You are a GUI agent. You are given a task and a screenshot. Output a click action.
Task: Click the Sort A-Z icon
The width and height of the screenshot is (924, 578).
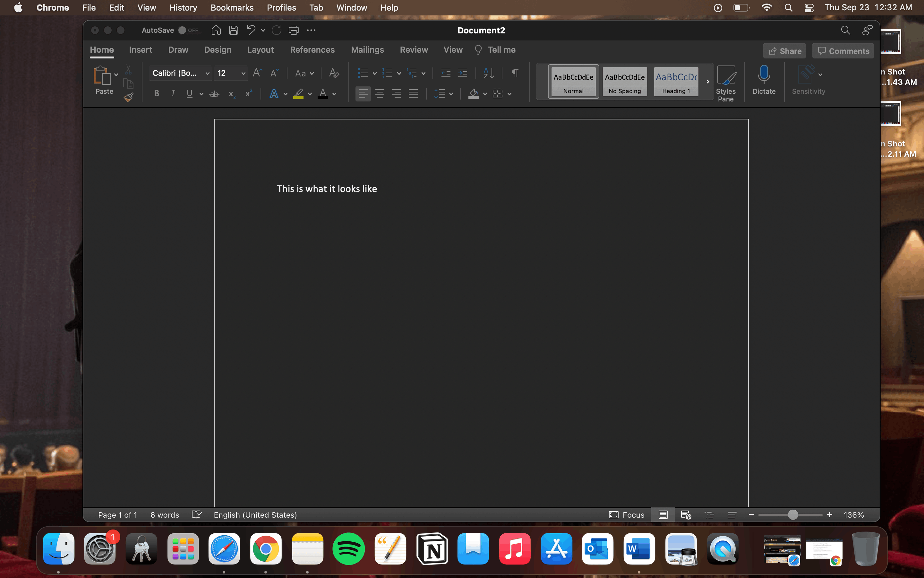click(x=489, y=73)
